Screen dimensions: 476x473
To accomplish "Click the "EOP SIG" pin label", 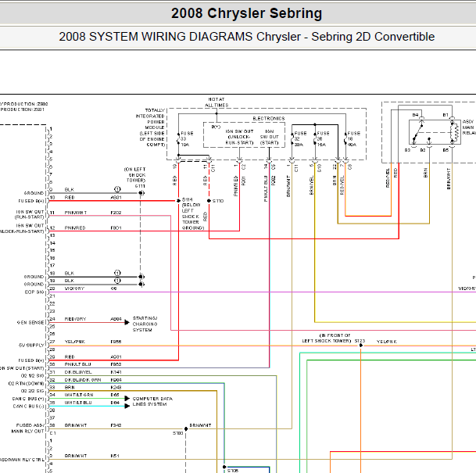I will tap(34, 292).
